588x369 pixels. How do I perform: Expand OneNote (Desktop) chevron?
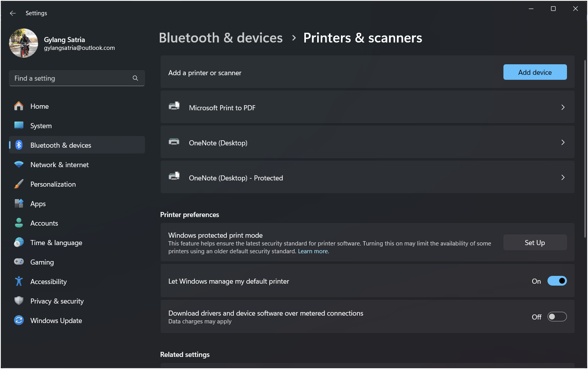[563, 142]
